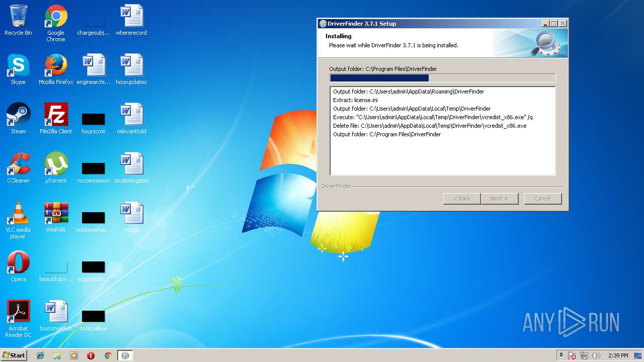Image resolution: width=644 pixels, height=362 pixels.
Task: Launch the Steam desktop shortcut
Action: pyautogui.click(x=18, y=119)
